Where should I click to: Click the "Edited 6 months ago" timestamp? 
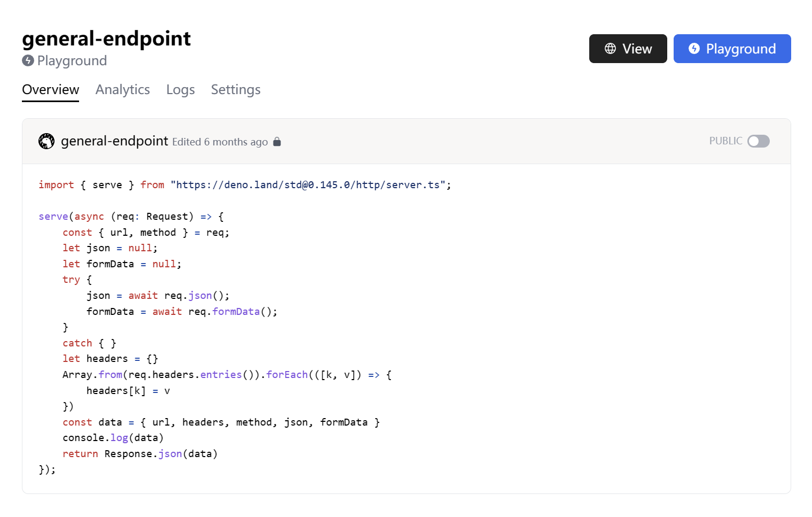(x=220, y=142)
